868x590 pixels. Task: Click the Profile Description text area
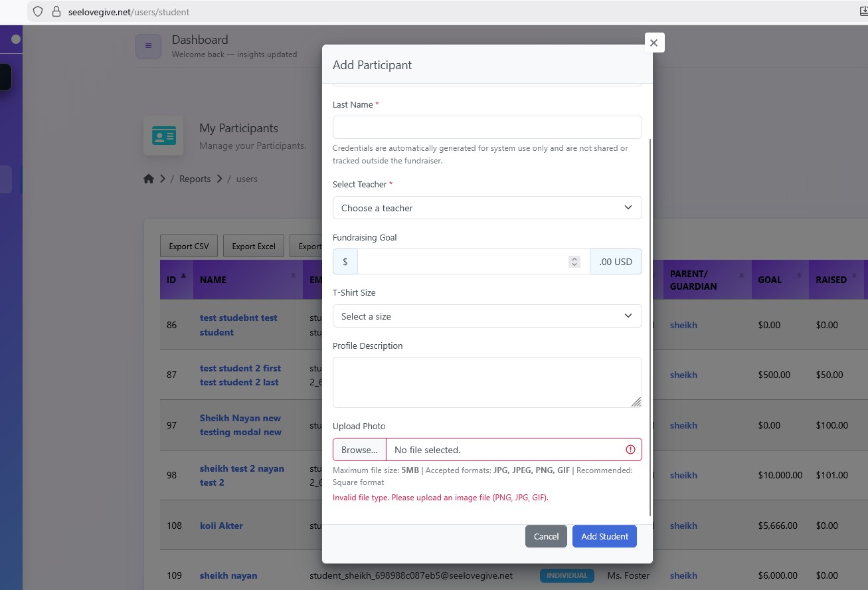pos(487,382)
